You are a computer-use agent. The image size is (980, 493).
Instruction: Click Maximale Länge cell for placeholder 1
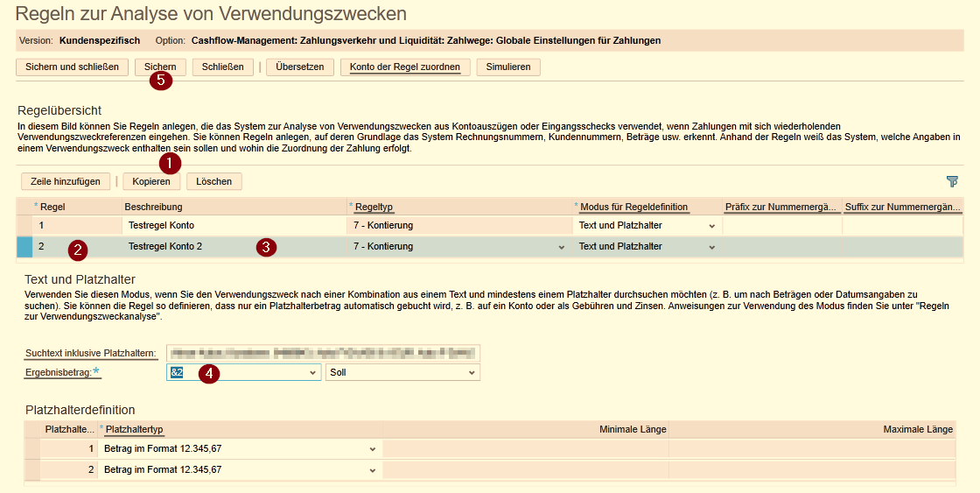pyautogui.click(x=812, y=448)
